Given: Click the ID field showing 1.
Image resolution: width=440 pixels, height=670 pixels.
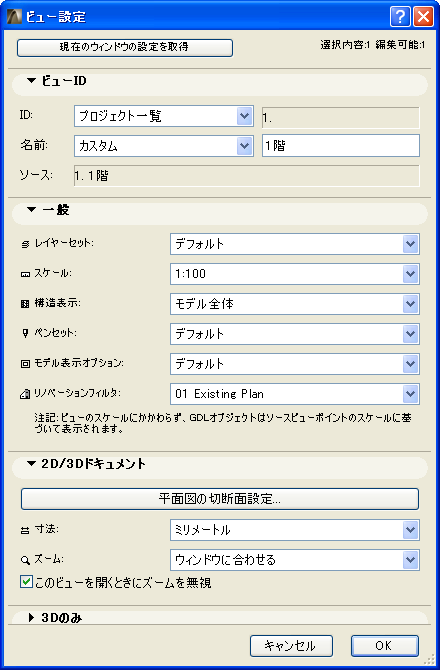Looking at the screenshot, I should point(341,118).
